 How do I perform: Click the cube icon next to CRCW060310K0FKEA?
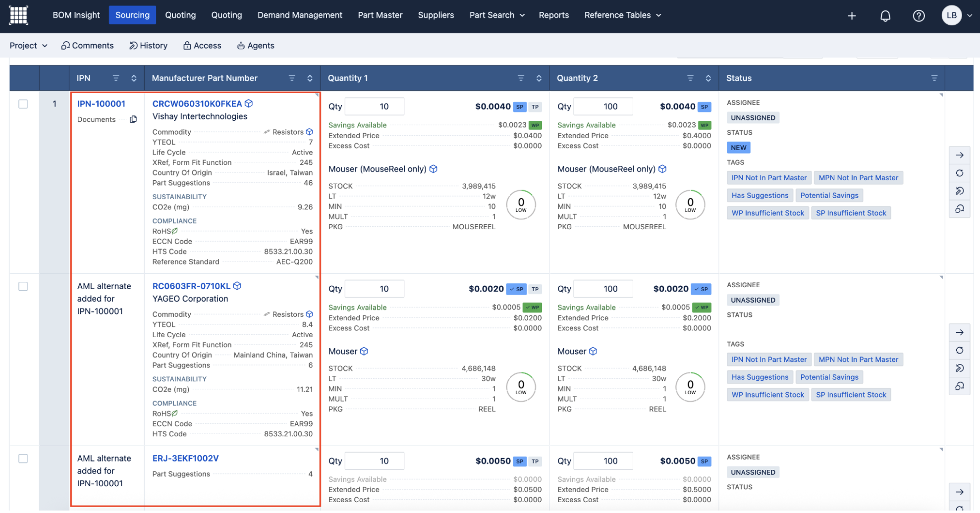[249, 103]
